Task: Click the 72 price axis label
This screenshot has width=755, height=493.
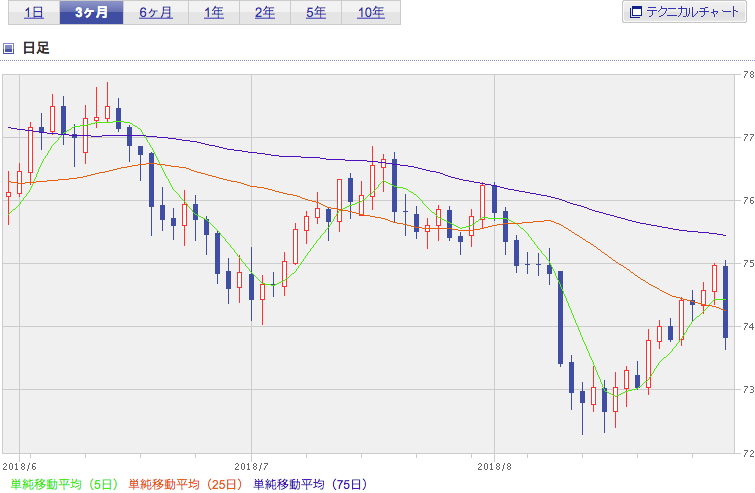Action: point(748,453)
